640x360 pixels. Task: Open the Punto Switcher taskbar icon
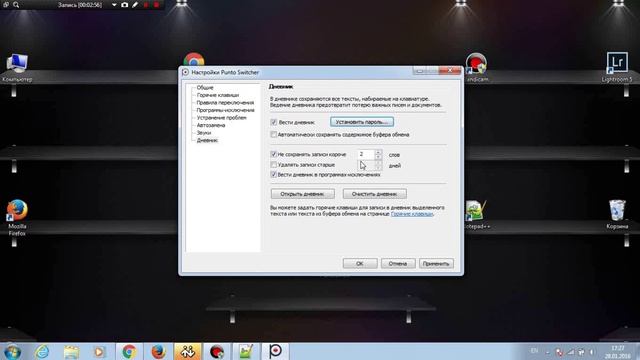(x=275, y=351)
